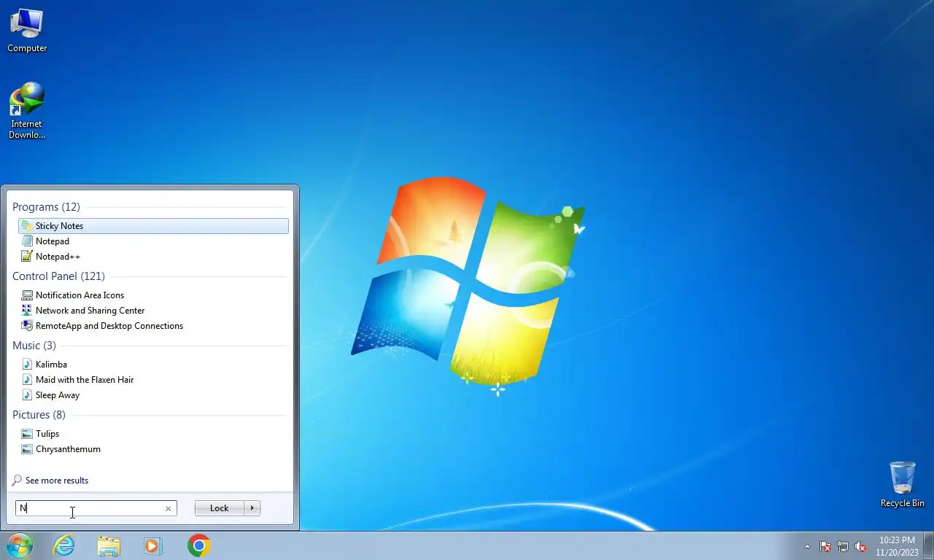Image resolution: width=934 pixels, height=560 pixels.
Task: Click the Network and Sharing Center icon
Action: click(27, 311)
